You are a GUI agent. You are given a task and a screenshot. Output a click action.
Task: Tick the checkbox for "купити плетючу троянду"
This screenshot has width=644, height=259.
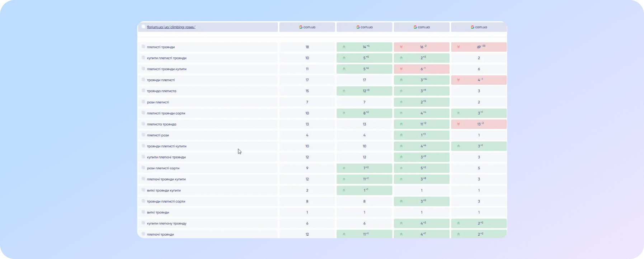pos(143,223)
